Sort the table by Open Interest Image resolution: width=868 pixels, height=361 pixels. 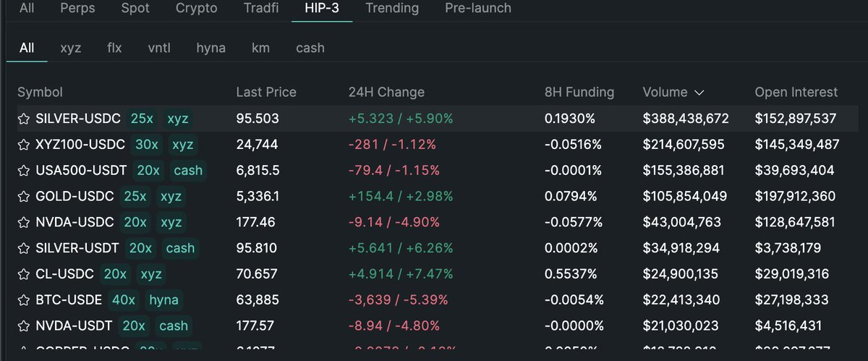click(x=796, y=93)
